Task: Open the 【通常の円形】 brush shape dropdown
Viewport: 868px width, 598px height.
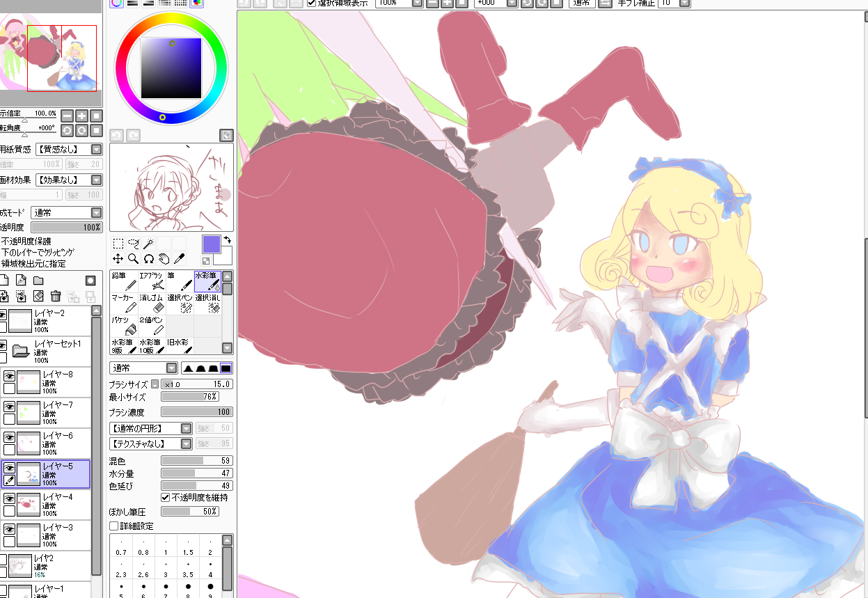Action: [x=151, y=429]
